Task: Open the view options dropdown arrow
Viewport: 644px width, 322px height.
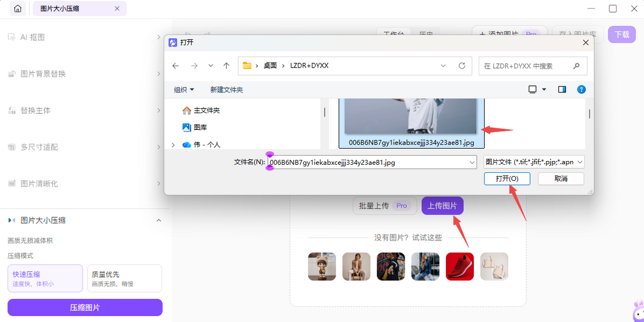Action: click(544, 90)
